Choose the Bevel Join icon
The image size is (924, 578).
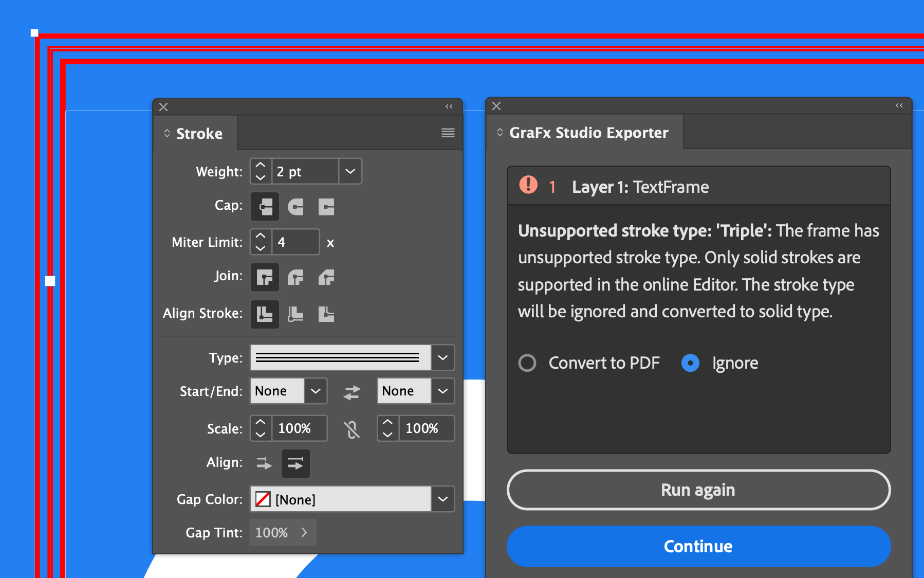pos(326,278)
